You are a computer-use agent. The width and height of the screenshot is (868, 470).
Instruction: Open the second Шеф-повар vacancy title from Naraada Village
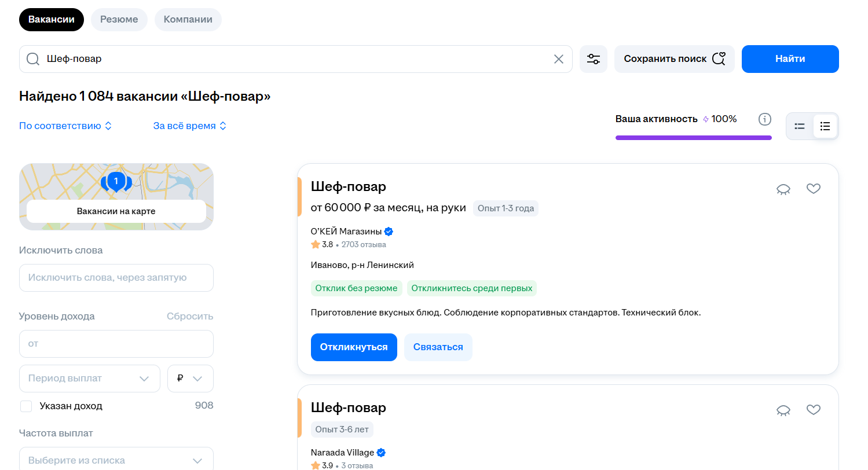349,407
